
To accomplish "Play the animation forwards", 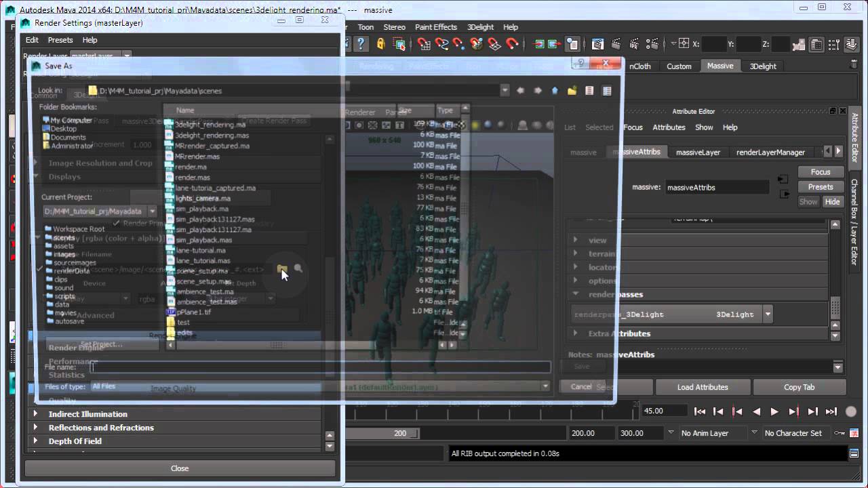I will coord(774,411).
